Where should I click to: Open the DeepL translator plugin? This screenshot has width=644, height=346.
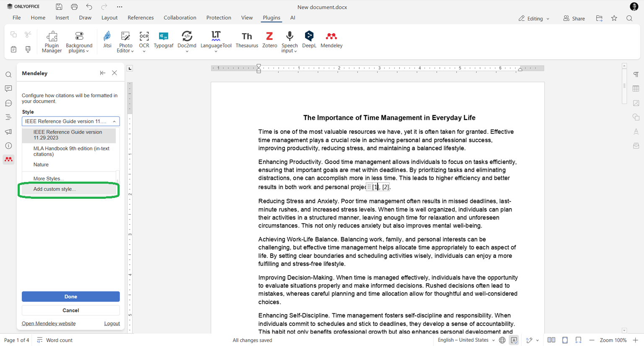pyautogui.click(x=309, y=40)
